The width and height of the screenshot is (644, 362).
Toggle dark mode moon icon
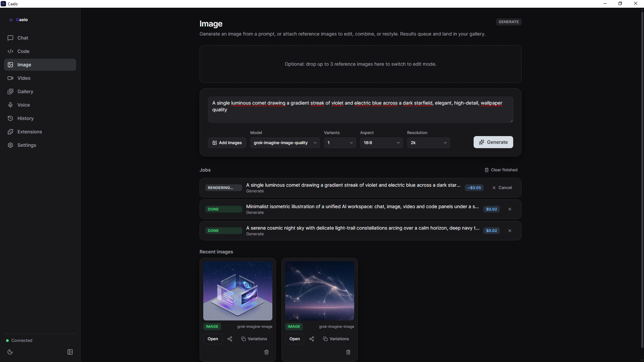(x=10, y=352)
